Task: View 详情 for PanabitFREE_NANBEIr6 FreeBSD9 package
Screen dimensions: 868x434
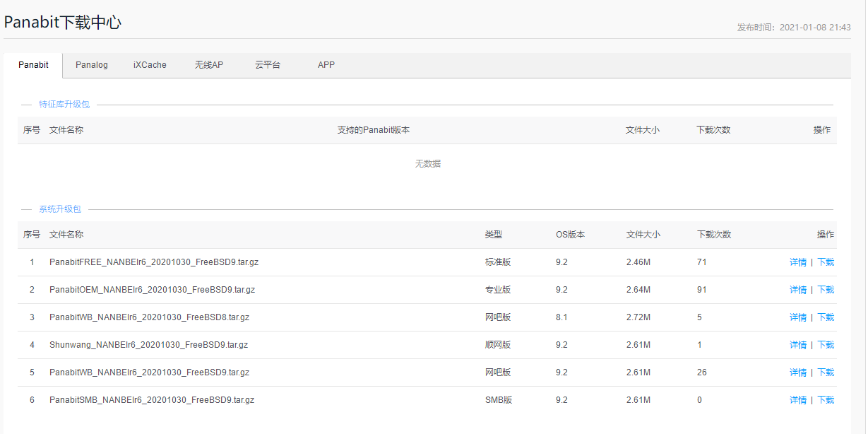Action: [798, 262]
